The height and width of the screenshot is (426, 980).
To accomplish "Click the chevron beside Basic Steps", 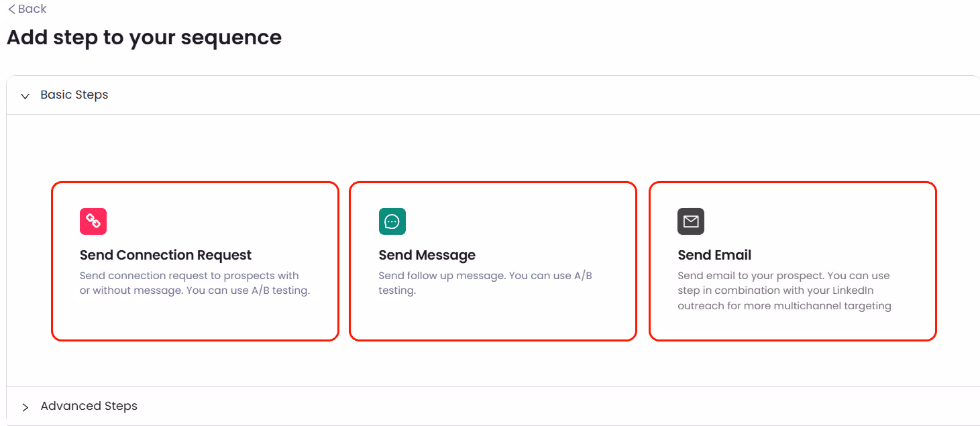I will click(x=25, y=95).
